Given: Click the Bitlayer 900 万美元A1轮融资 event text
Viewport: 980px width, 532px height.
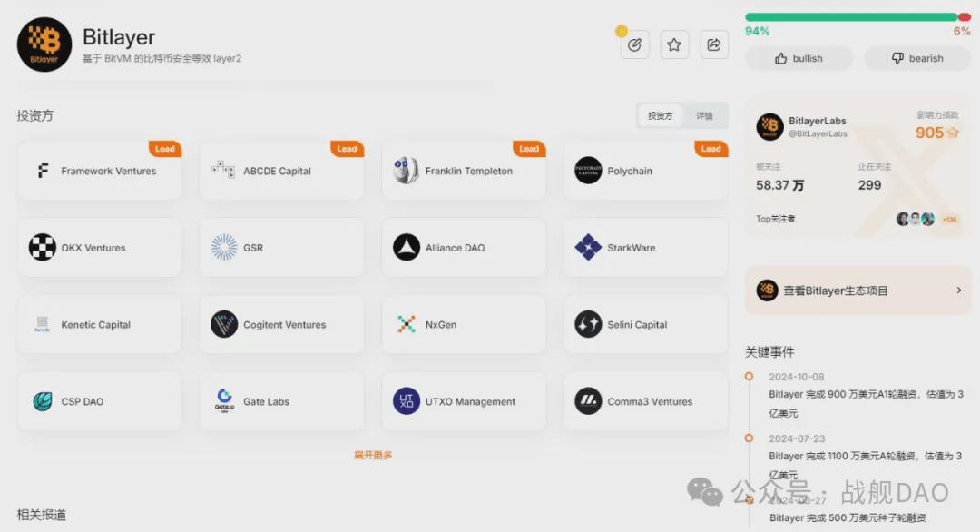Looking at the screenshot, I should click(867, 403).
